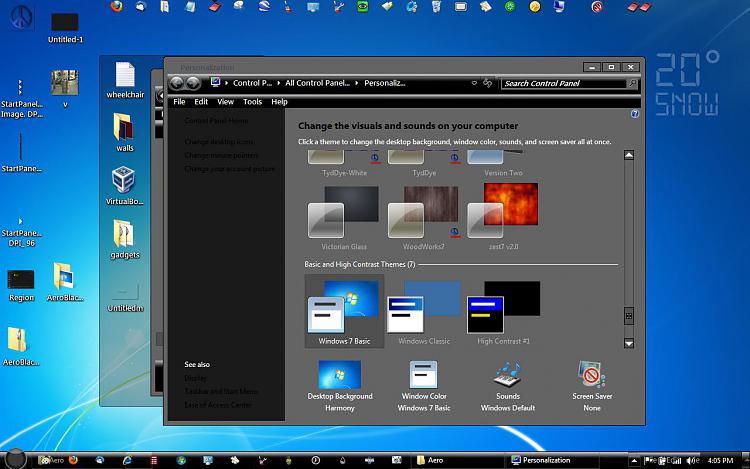Expand arrow after Control P... breadcrumb

tap(278, 83)
